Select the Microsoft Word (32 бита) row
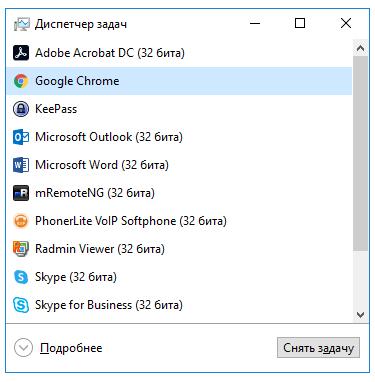 coord(179,165)
